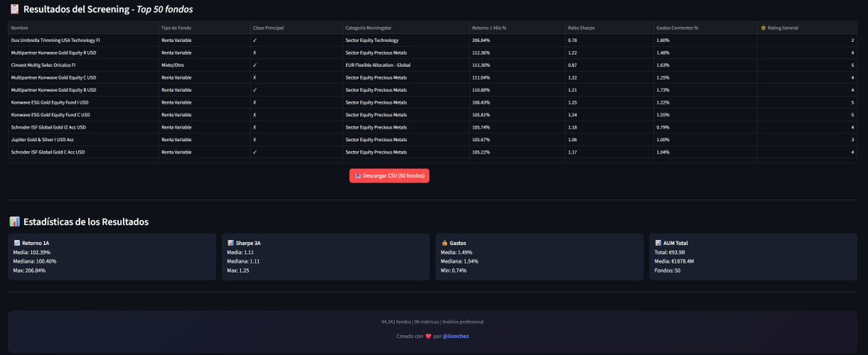Click the 1.25 Sharpe cell in Konwave ESG I row
This screenshot has width=868, height=355.
point(609,103)
